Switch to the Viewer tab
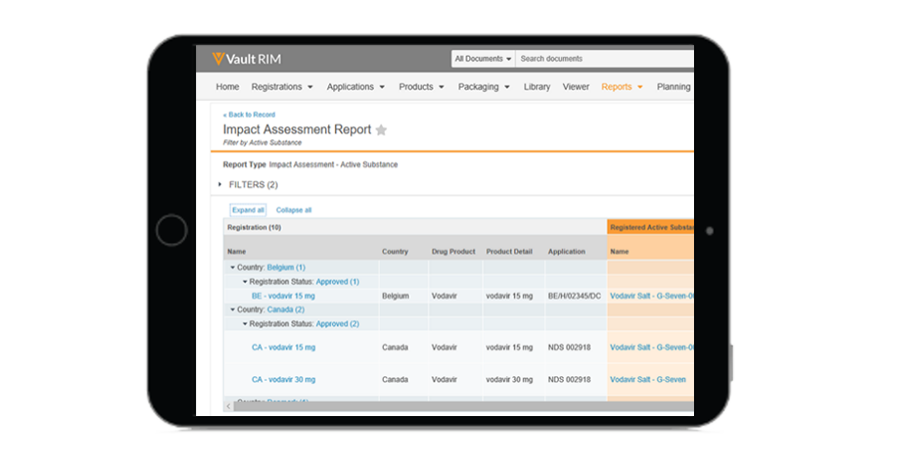This screenshot has height=472, width=908. pyautogui.click(x=576, y=87)
